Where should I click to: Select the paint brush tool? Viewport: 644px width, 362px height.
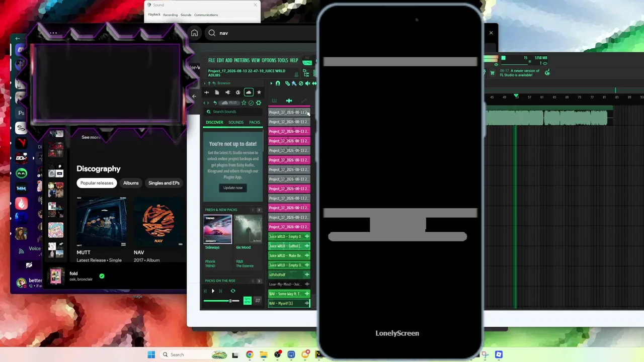tap(294, 83)
